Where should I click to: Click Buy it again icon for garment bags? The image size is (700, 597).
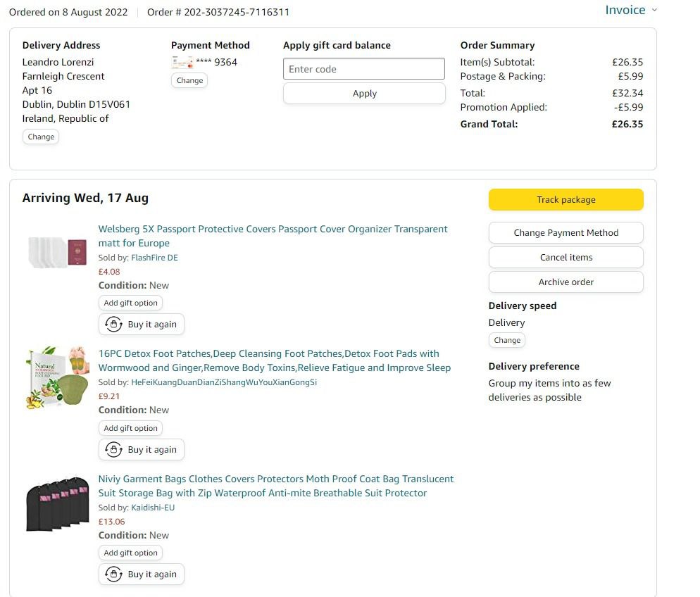tap(113, 574)
